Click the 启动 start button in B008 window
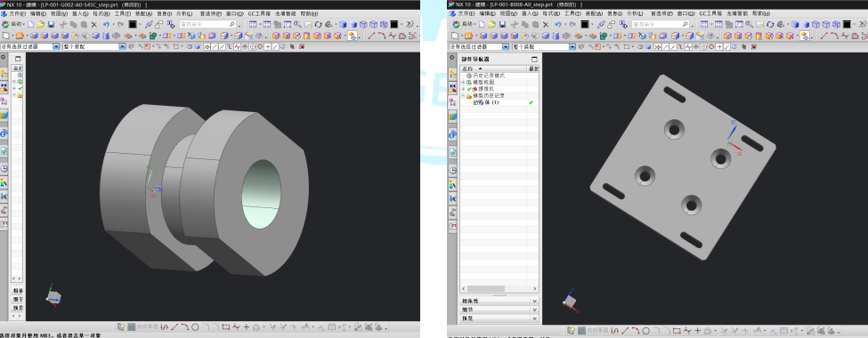Viewport: 868px width, 338px height. point(463,24)
